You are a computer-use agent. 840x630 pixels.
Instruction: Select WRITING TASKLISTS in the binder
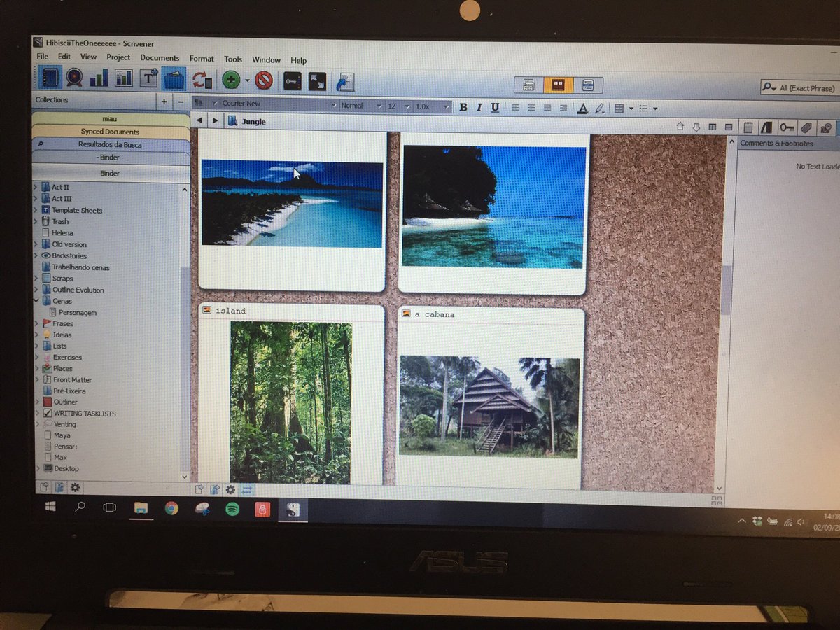(x=84, y=414)
